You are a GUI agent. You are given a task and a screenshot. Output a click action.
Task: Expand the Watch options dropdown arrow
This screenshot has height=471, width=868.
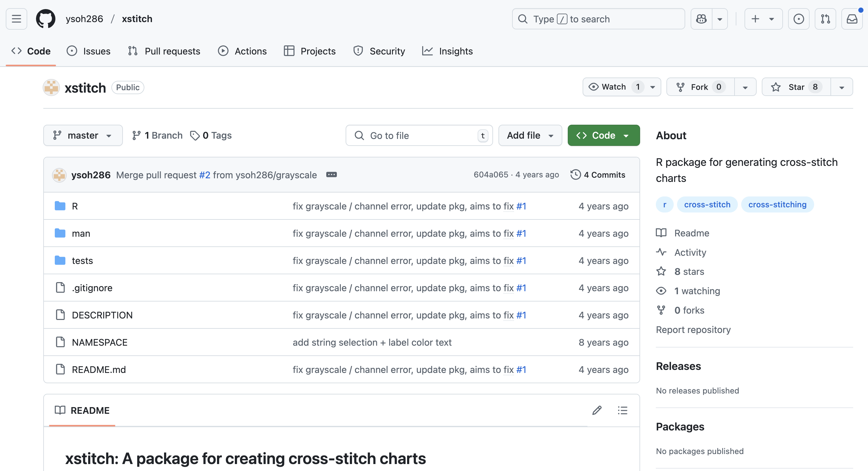tap(653, 87)
